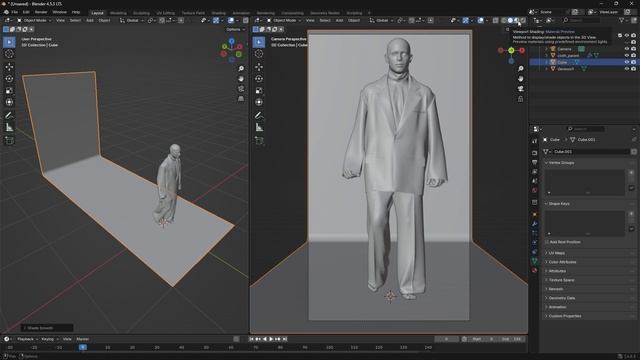Click the Play animation button in timeline
Viewport: 640px width, 360px height.
tap(271, 339)
